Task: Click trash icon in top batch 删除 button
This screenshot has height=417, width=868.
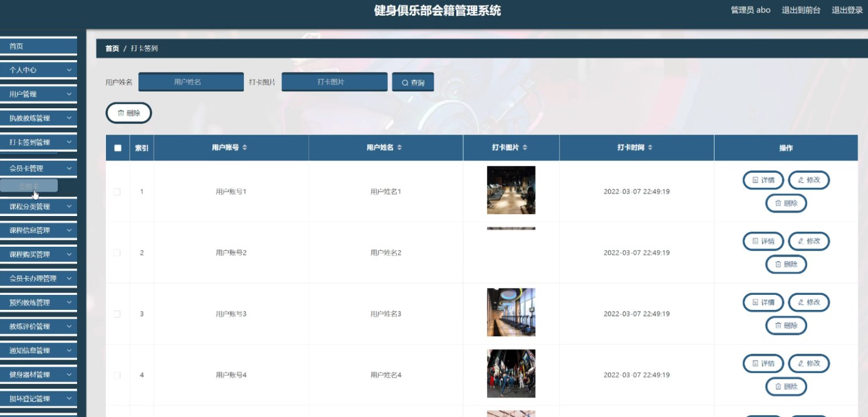Action: (x=121, y=113)
